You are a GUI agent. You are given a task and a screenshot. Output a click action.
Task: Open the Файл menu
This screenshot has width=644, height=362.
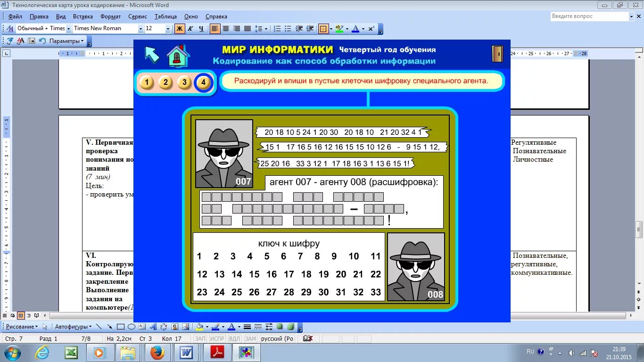15,16
